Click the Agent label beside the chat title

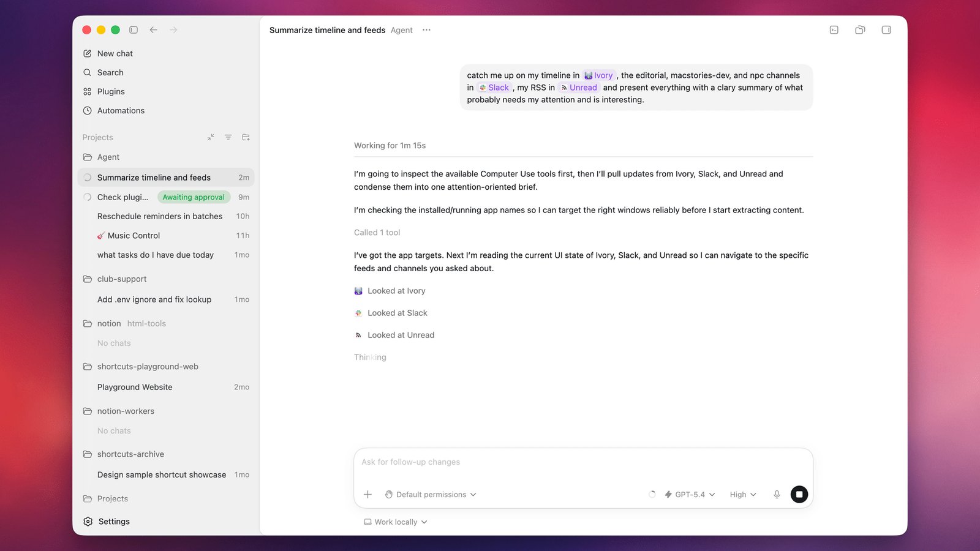pos(402,30)
